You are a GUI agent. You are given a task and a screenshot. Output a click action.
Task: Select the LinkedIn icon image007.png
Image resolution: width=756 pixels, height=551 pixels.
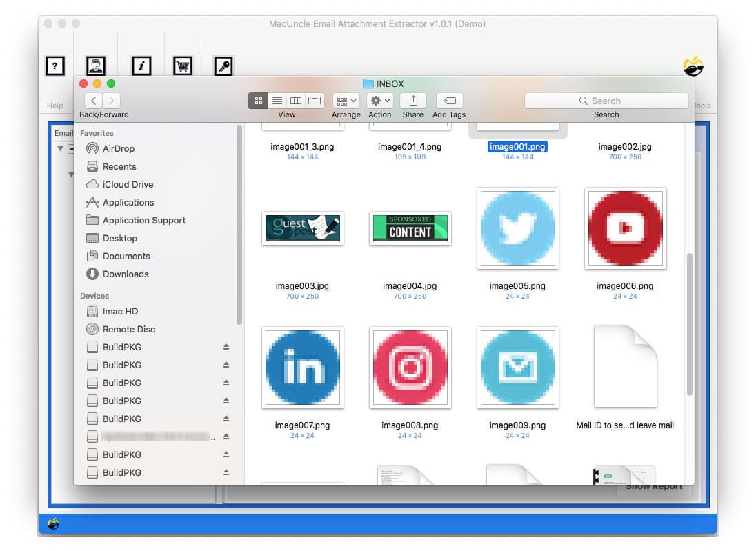point(303,368)
